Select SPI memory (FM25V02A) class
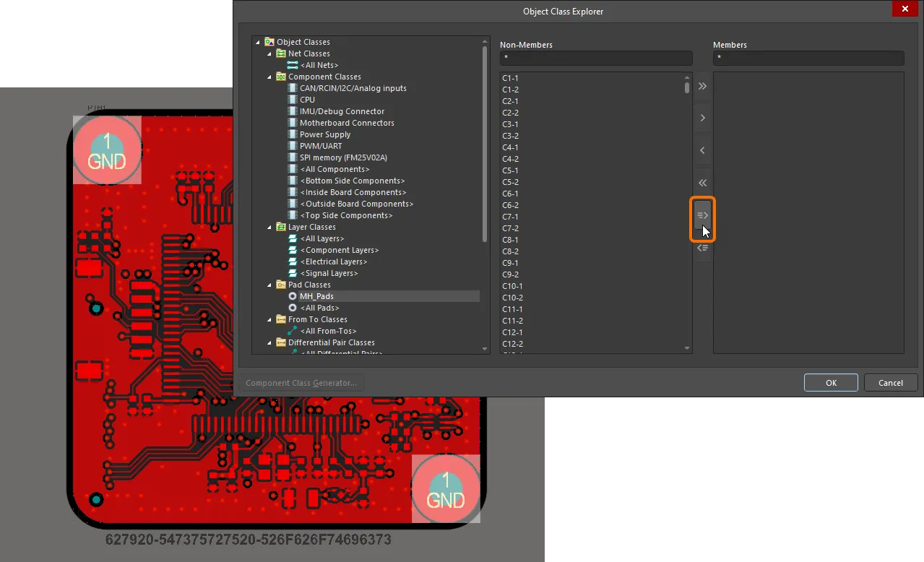Viewport: 924px width, 562px height. [x=344, y=157]
